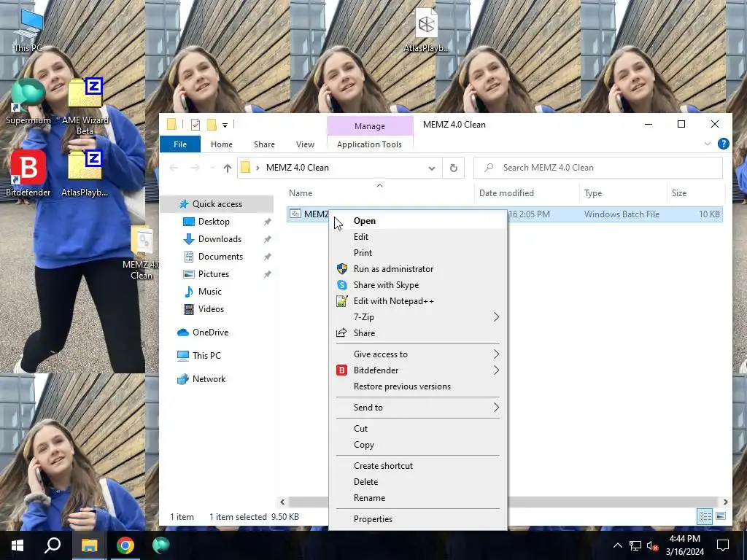Choose Edit from the context menu
This screenshot has width=747, height=560.
tap(418, 237)
